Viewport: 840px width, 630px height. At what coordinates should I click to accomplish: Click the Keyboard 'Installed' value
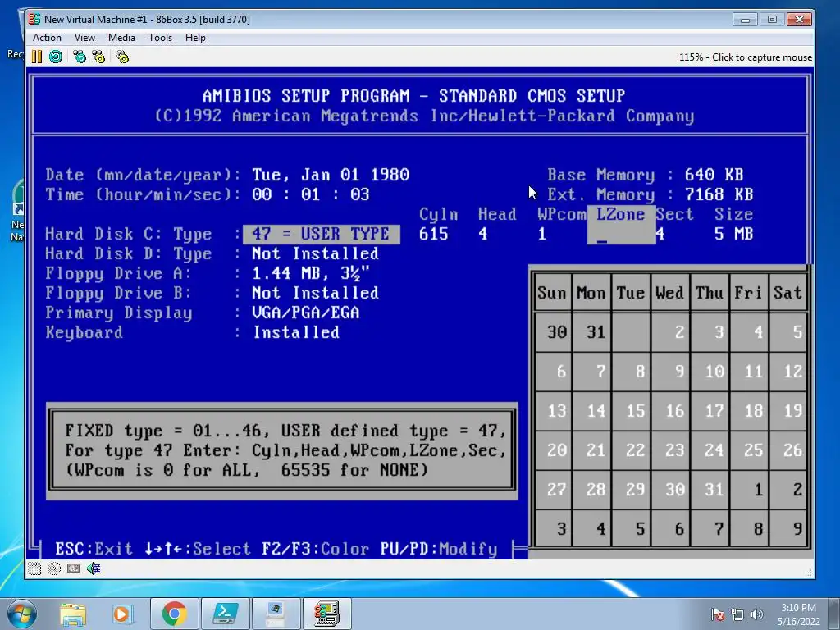(x=295, y=332)
